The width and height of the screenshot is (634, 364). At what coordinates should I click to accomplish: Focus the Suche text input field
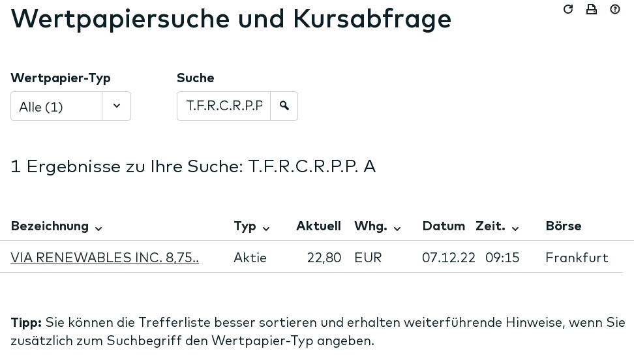point(224,106)
